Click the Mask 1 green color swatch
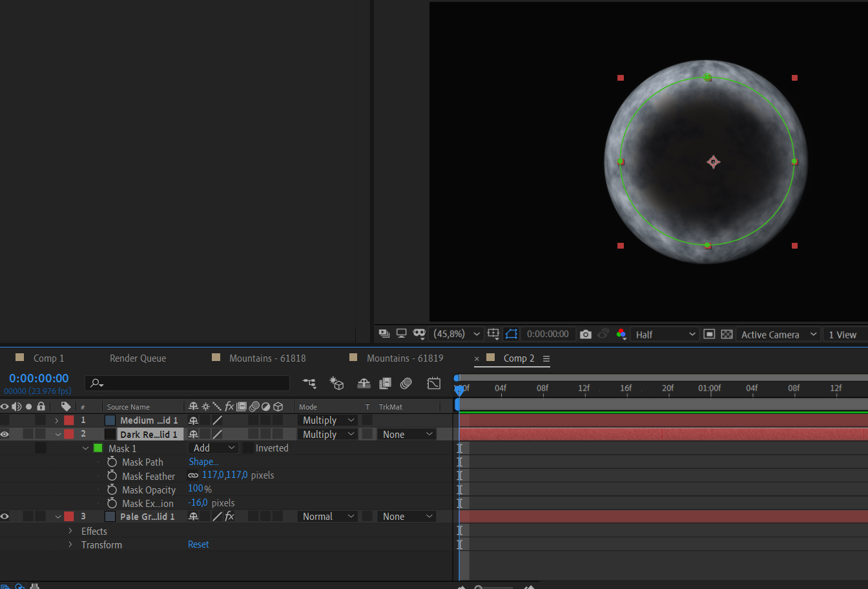This screenshot has width=868, height=589. 98,448
